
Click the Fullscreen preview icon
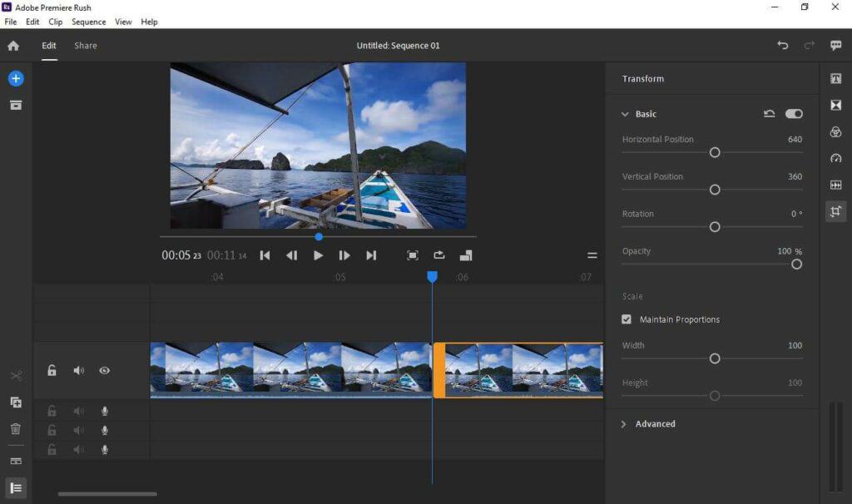[x=413, y=255]
